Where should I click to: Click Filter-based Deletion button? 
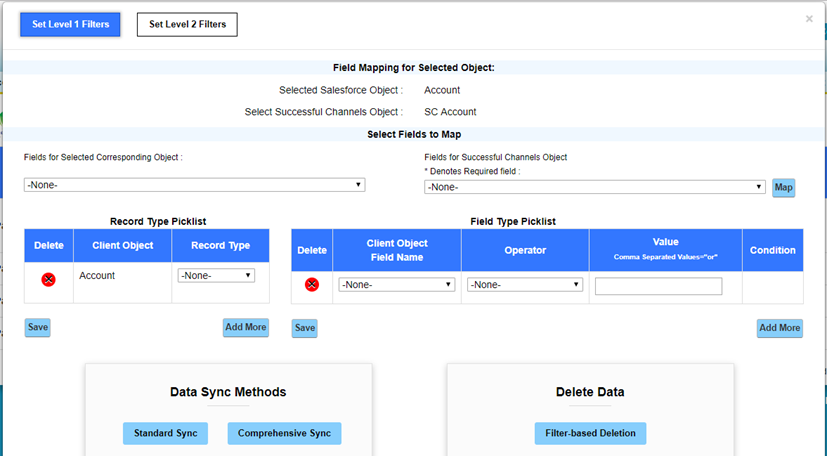coord(590,433)
